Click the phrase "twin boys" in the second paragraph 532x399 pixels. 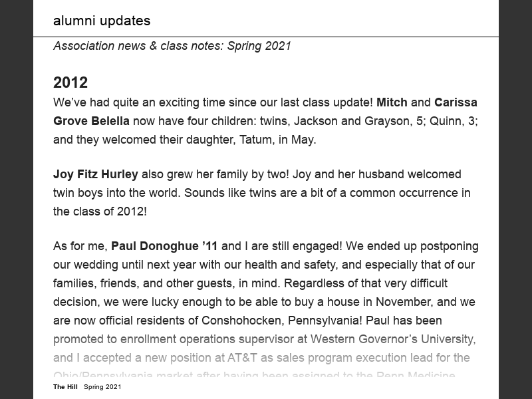(78, 193)
